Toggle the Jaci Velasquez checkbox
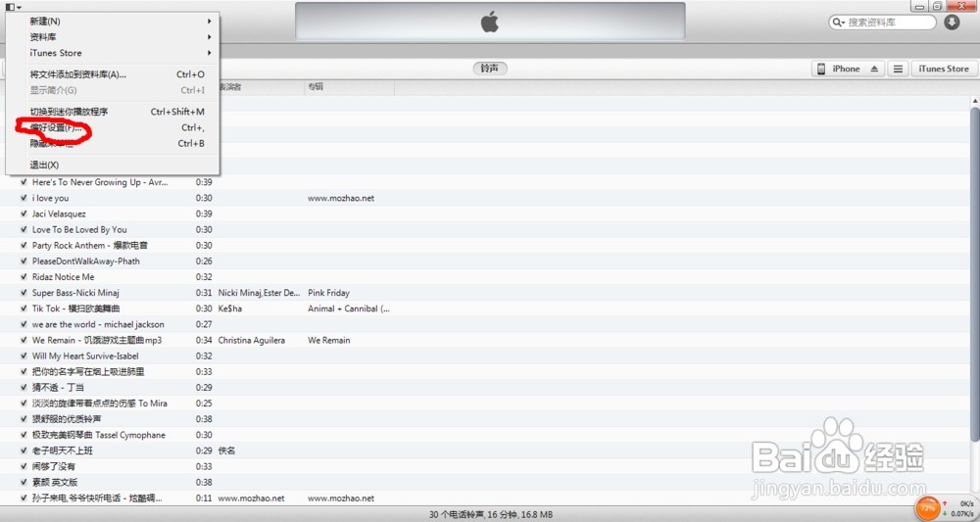 coord(24,214)
